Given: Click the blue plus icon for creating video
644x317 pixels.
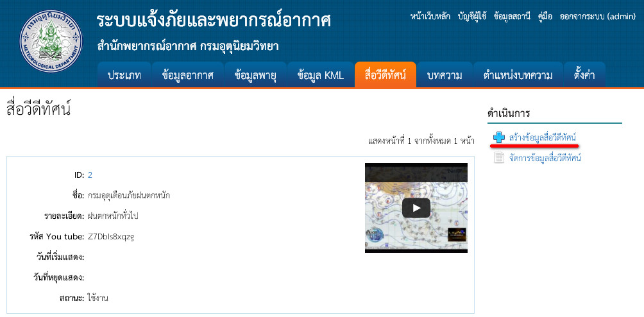Looking at the screenshot, I should pyautogui.click(x=499, y=137).
